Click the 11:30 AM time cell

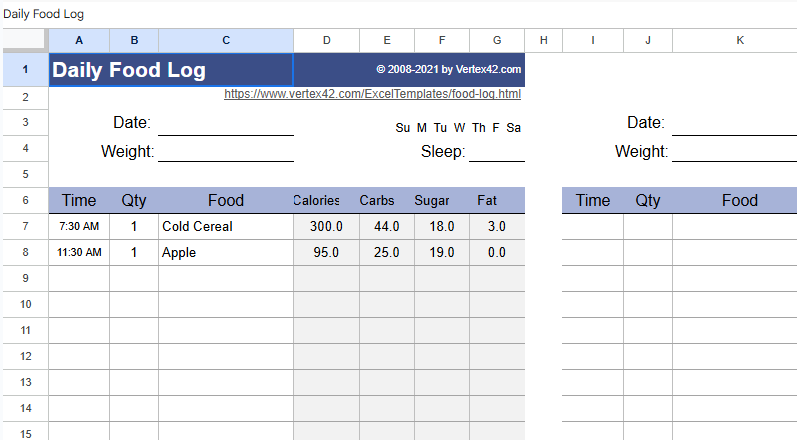coord(79,252)
